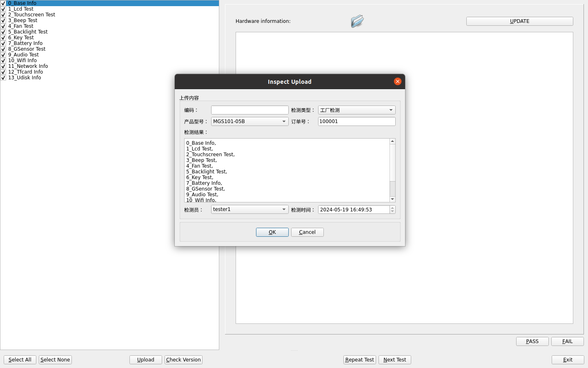The width and height of the screenshot is (588, 368).
Task: Click the UPDATE button
Action: point(520,21)
